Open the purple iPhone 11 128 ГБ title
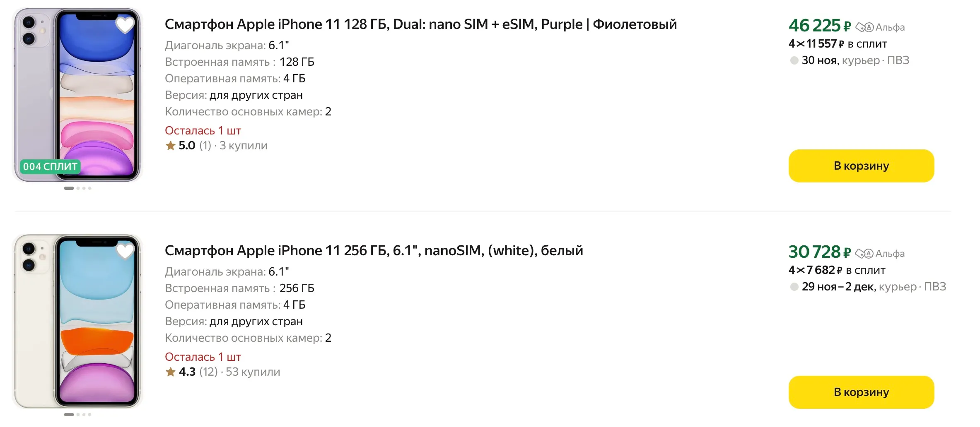 click(x=420, y=24)
